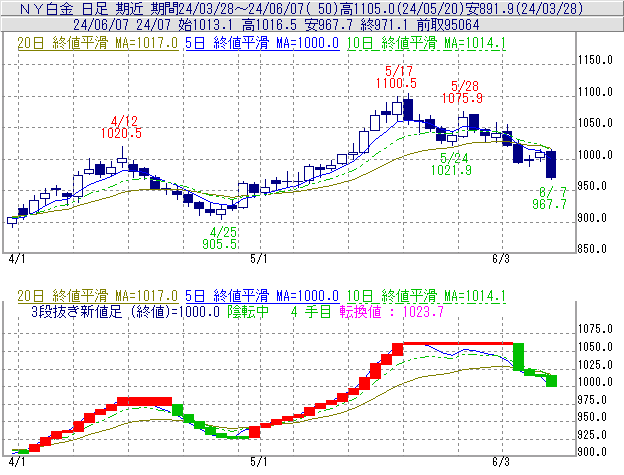
Task: Click the period low '安891.9(24/03/28)'
Action: 525,8
